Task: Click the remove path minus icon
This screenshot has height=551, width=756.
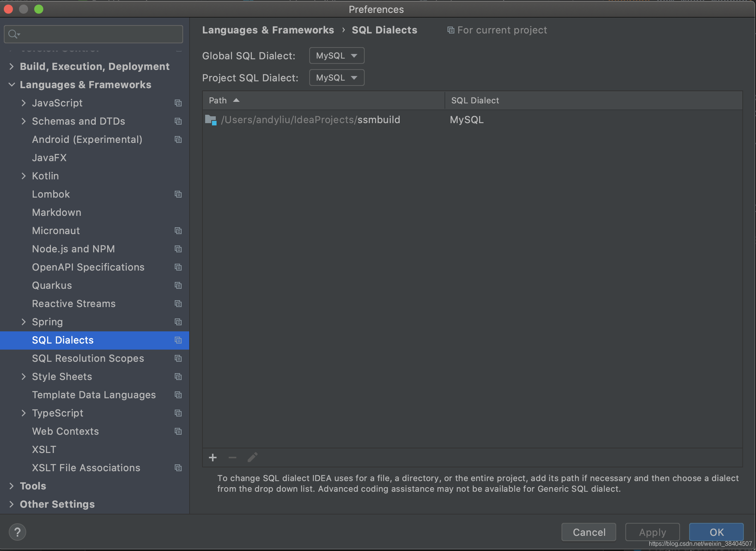Action: tap(232, 458)
